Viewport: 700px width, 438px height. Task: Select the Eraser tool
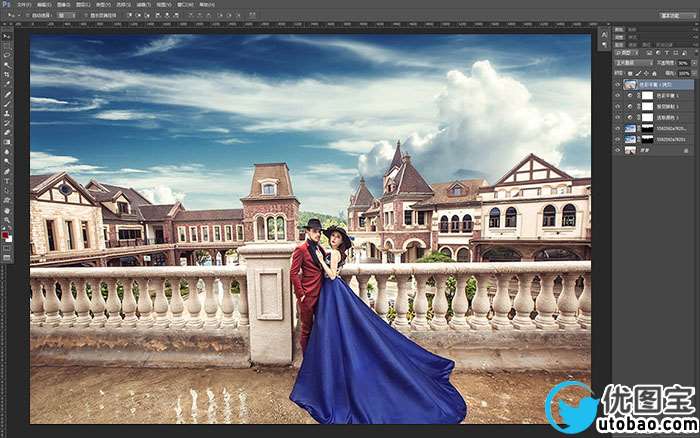click(6, 133)
